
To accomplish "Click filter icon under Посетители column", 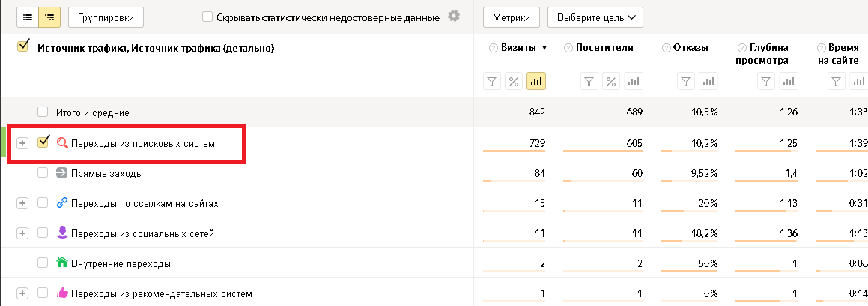I will (x=589, y=82).
